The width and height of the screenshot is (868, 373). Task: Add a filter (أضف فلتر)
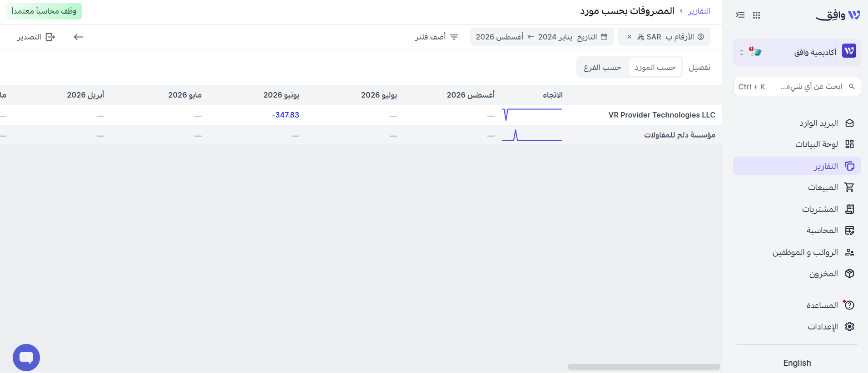[x=436, y=37]
